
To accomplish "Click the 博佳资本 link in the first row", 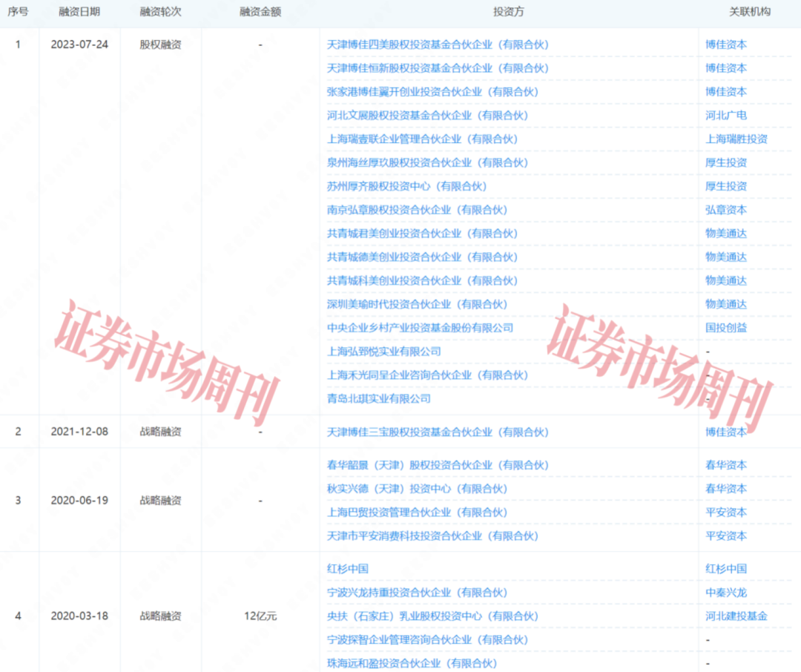I will pyautogui.click(x=725, y=45).
